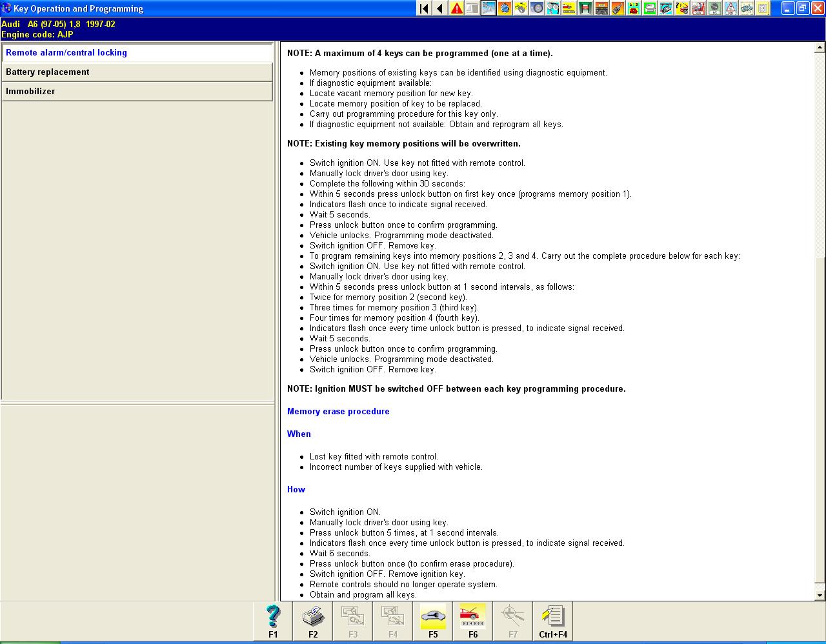Click 'Lost key fitted with remote control.' line

click(374, 457)
